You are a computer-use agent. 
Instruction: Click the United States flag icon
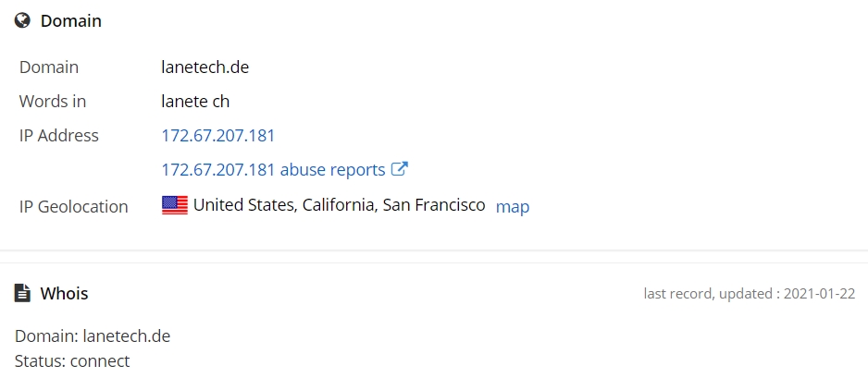[x=175, y=205]
